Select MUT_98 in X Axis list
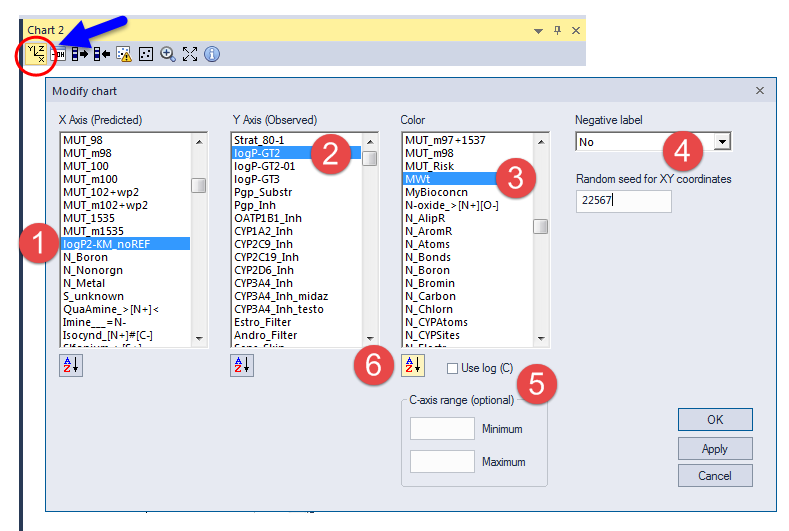Screen dimensions: 789x531 [x=125, y=140]
